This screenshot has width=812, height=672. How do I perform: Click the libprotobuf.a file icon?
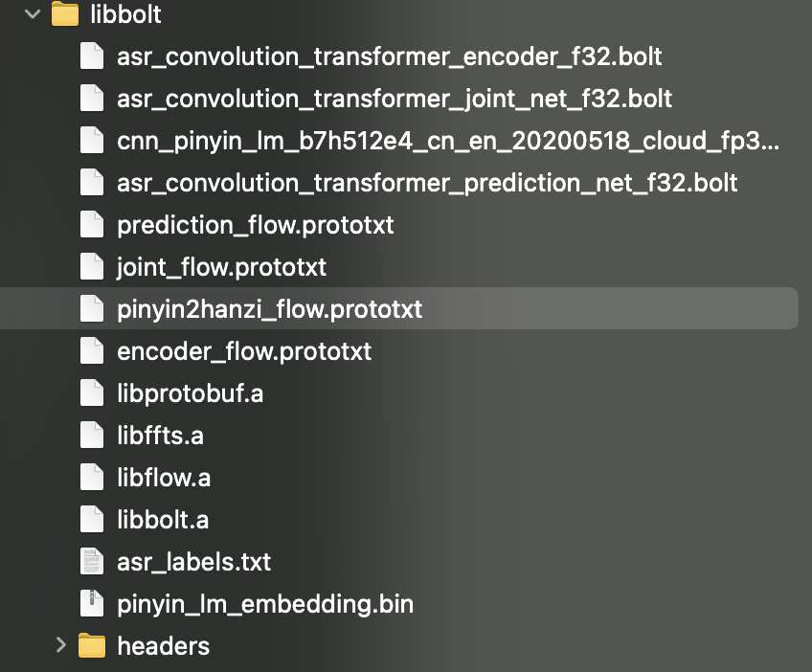pyautogui.click(x=92, y=392)
